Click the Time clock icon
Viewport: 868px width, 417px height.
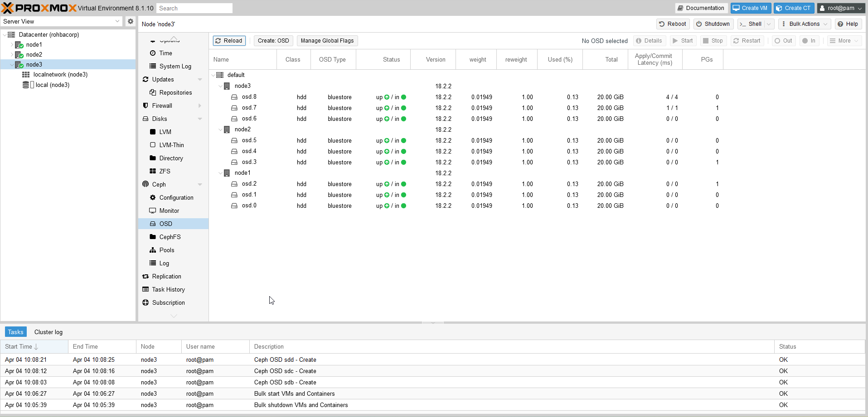tap(153, 53)
